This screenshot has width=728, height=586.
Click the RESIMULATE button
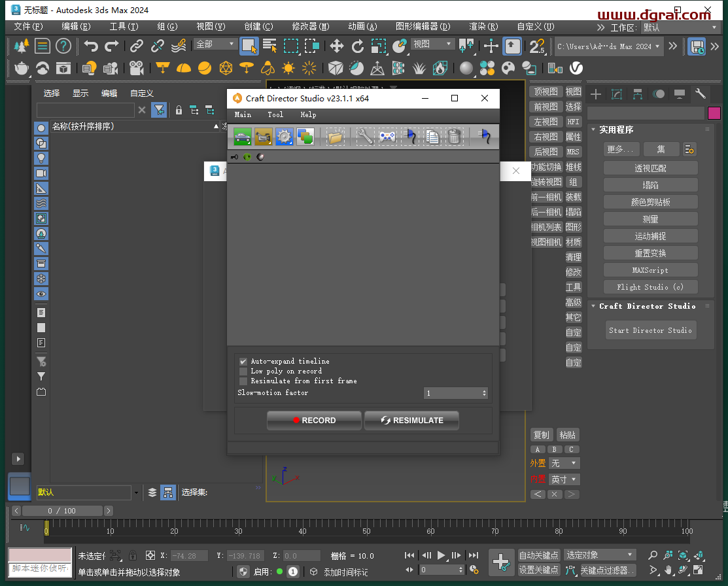click(x=412, y=421)
